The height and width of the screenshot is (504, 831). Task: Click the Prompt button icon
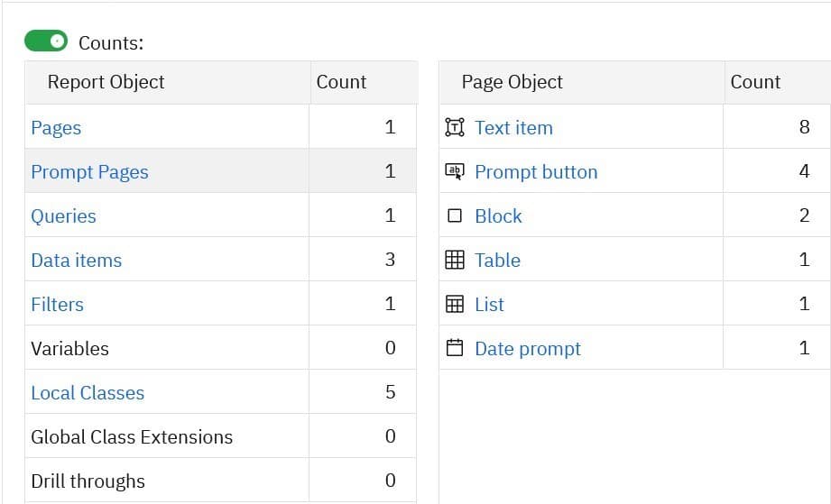pyautogui.click(x=455, y=171)
